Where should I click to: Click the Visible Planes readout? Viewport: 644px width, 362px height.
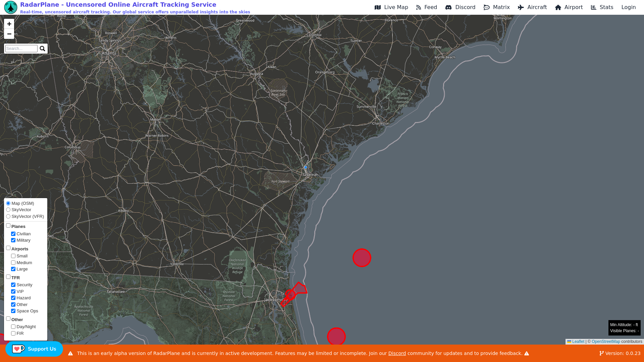(x=625, y=331)
